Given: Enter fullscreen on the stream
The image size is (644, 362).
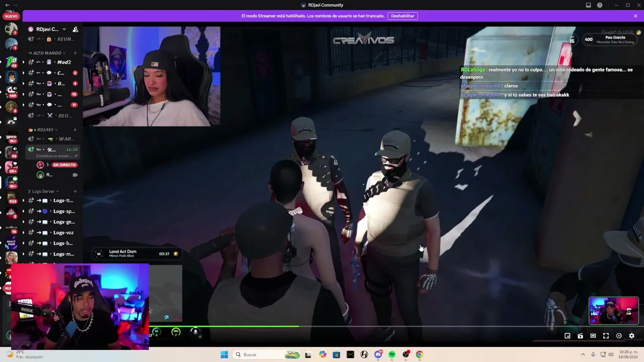Looking at the screenshot, I should point(606,336).
